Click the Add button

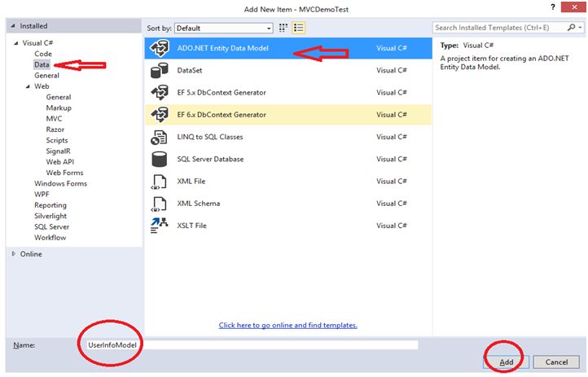click(x=507, y=362)
